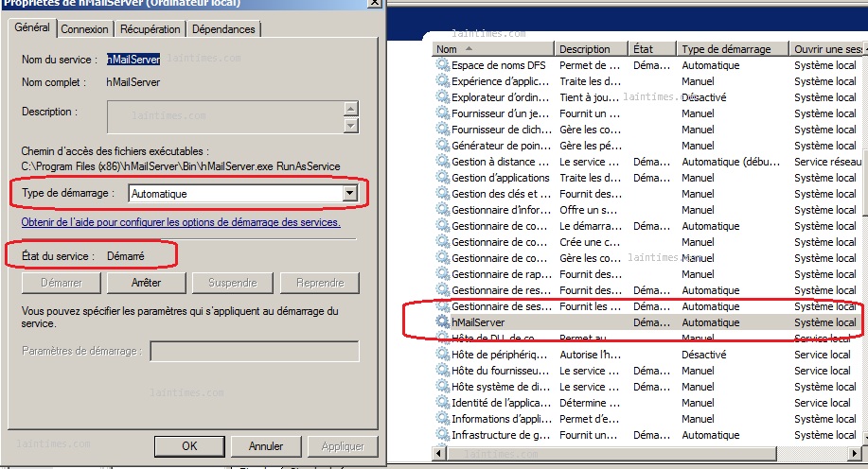This screenshot has width=868, height=469.
Task: Click the gear icon beside Gestion d'applications
Action: click(x=442, y=177)
